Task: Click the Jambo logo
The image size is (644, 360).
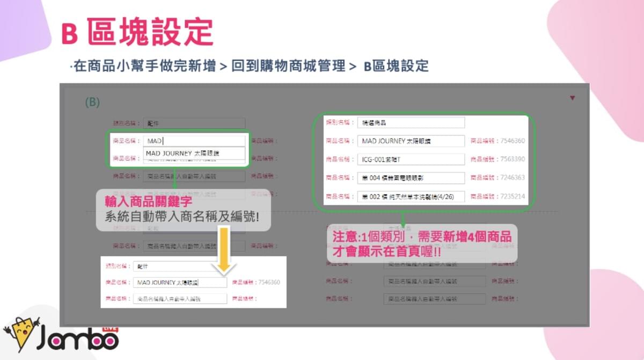Action: coord(61,334)
